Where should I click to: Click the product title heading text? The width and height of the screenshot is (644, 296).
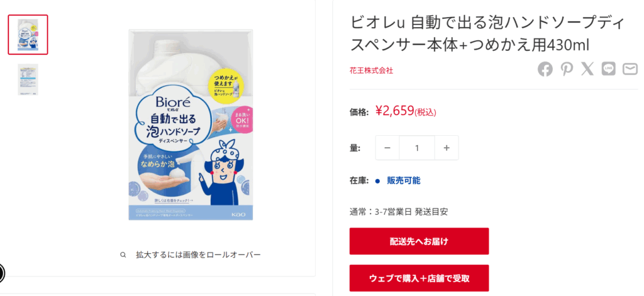[487, 34]
